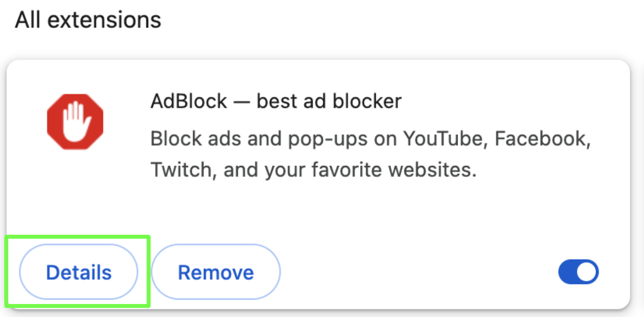The height and width of the screenshot is (317, 644).
Task: Click the toggle's white knob on AdBlock card
Action: click(586, 272)
